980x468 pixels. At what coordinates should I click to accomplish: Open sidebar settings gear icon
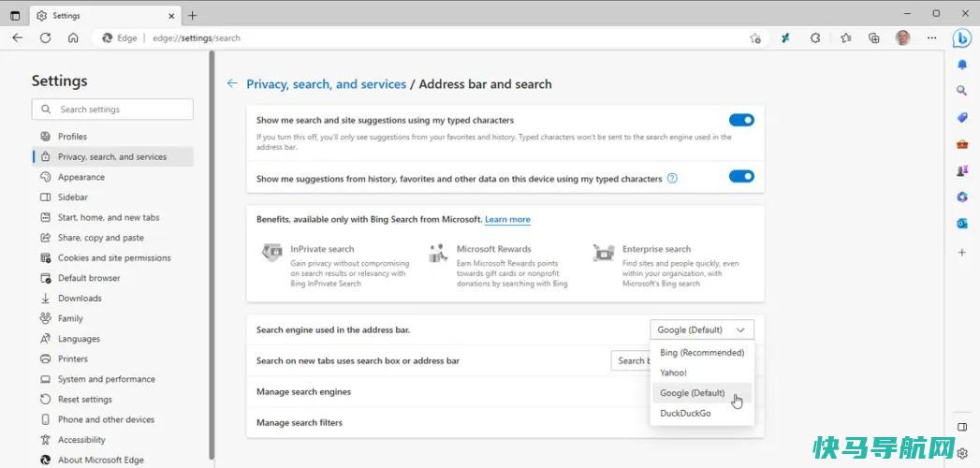(x=962, y=453)
